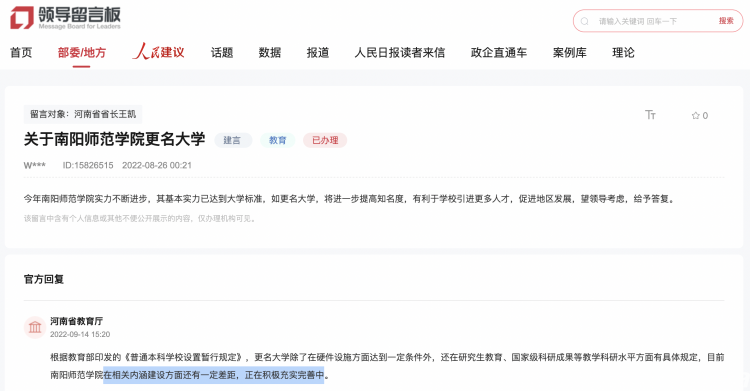Click the 教育 tag
This screenshot has height=391, width=750.
point(277,140)
